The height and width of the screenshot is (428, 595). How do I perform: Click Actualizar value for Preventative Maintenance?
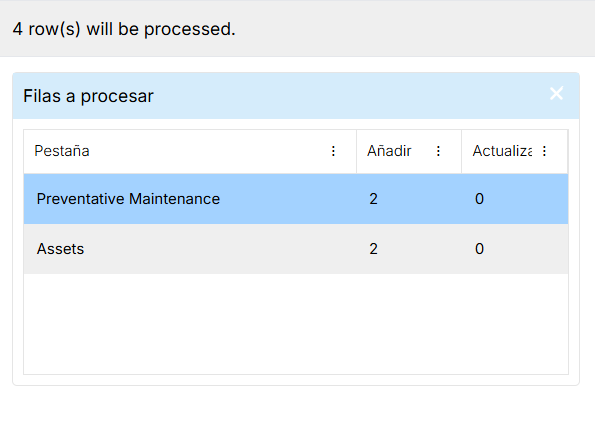479,199
